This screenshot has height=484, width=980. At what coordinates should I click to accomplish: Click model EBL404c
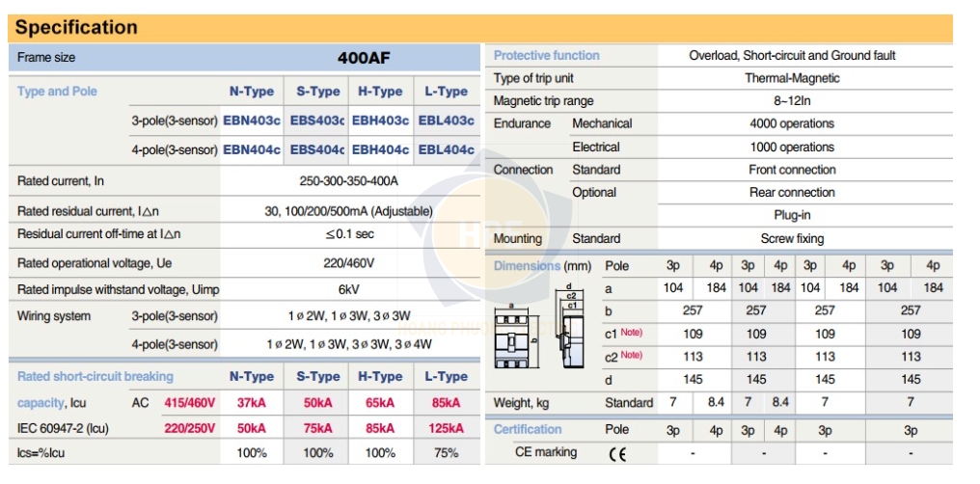(x=447, y=149)
